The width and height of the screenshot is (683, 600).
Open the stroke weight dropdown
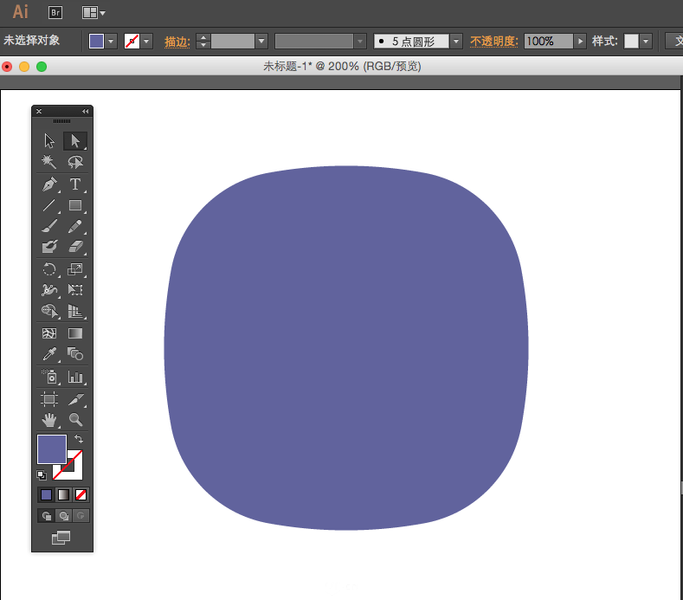pos(261,41)
